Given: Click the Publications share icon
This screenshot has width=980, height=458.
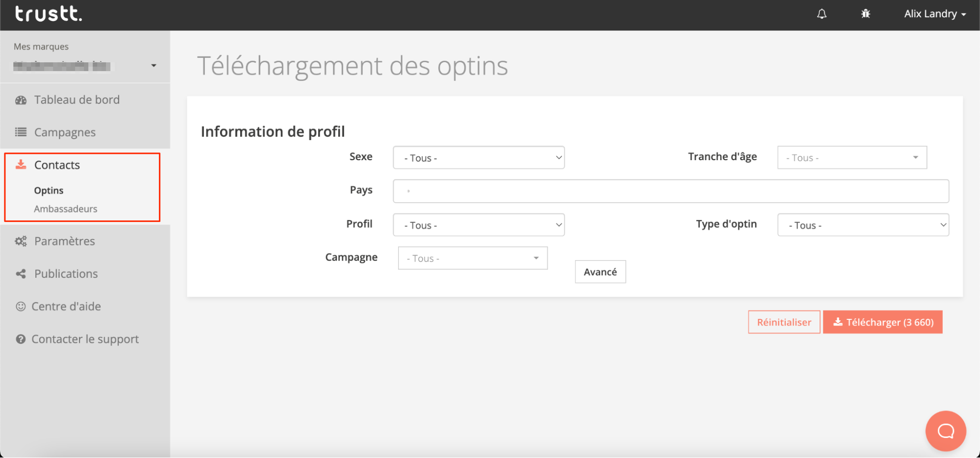Looking at the screenshot, I should pos(21,274).
